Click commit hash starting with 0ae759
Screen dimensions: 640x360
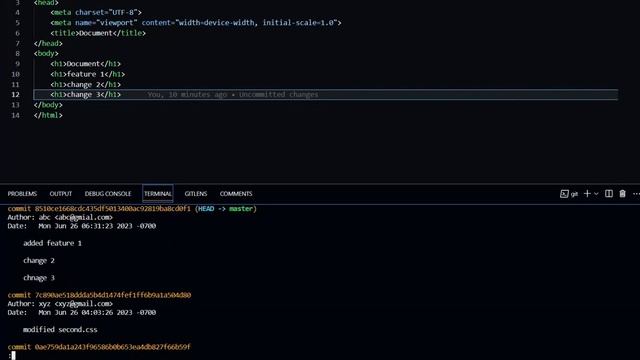click(x=113, y=347)
